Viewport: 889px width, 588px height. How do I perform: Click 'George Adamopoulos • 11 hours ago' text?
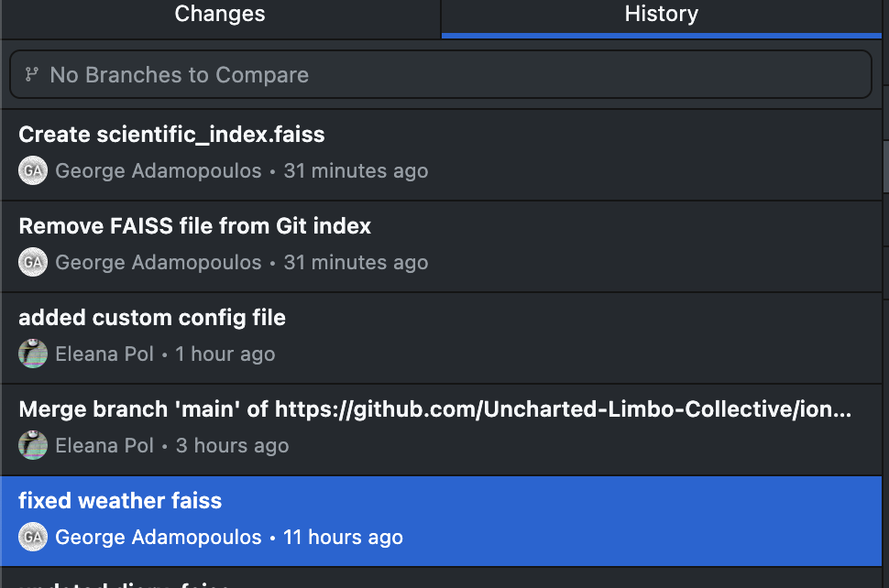229,538
